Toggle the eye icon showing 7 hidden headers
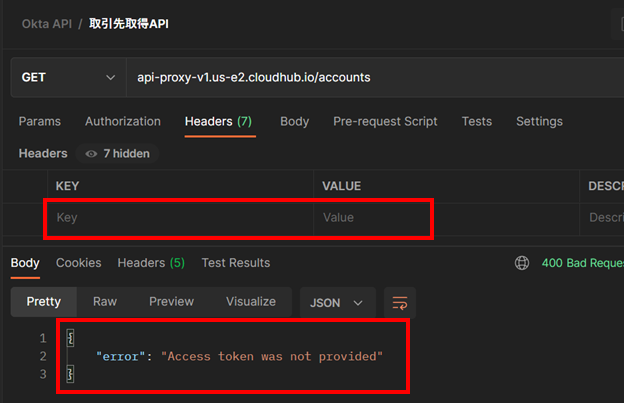Image resolution: width=624 pixels, height=403 pixels. [92, 154]
